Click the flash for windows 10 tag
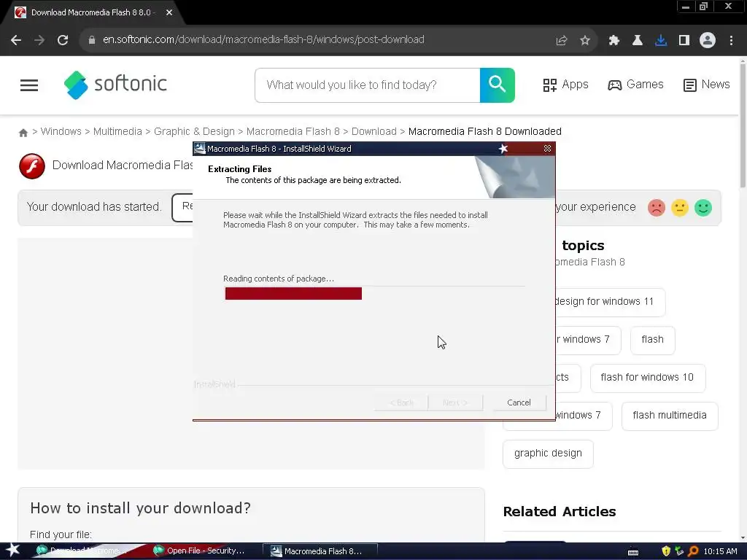This screenshot has height=560, width=747. click(648, 378)
